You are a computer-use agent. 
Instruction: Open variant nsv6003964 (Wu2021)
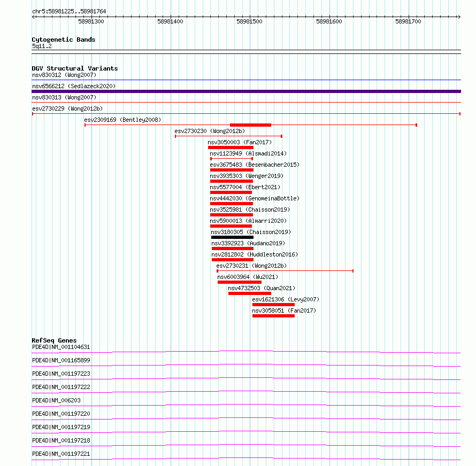(x=248, y=277)
